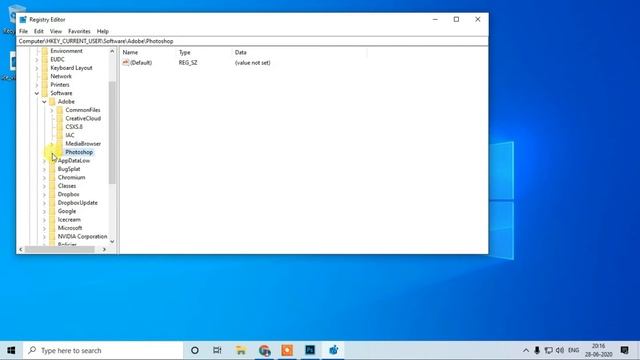Expand the EUDC key arrow

pyautogui.click(x=37, y=60)
